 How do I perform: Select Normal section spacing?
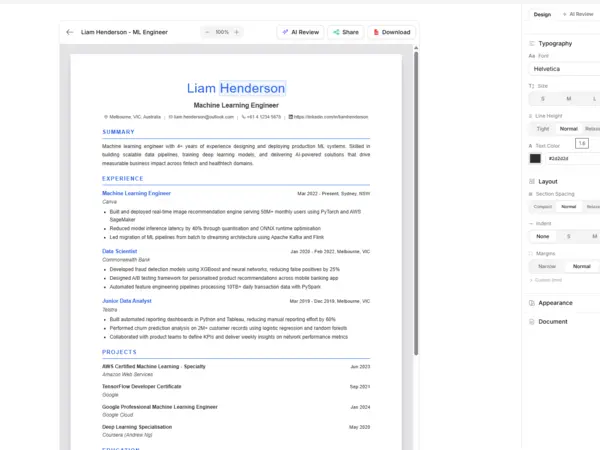[x=569, y=207]
